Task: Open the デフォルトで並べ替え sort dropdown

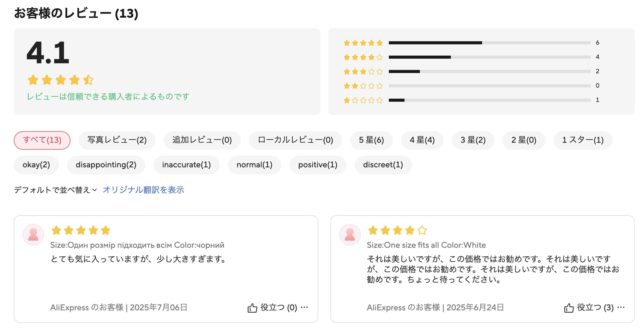Action: click(52, 190)
